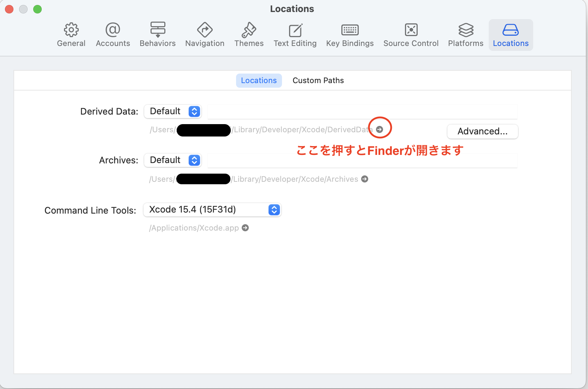This screenshot has width=588, height=389.
Task: Select the Behaviors settings icon
Action: pyautogui.click(x=157, y=34)
